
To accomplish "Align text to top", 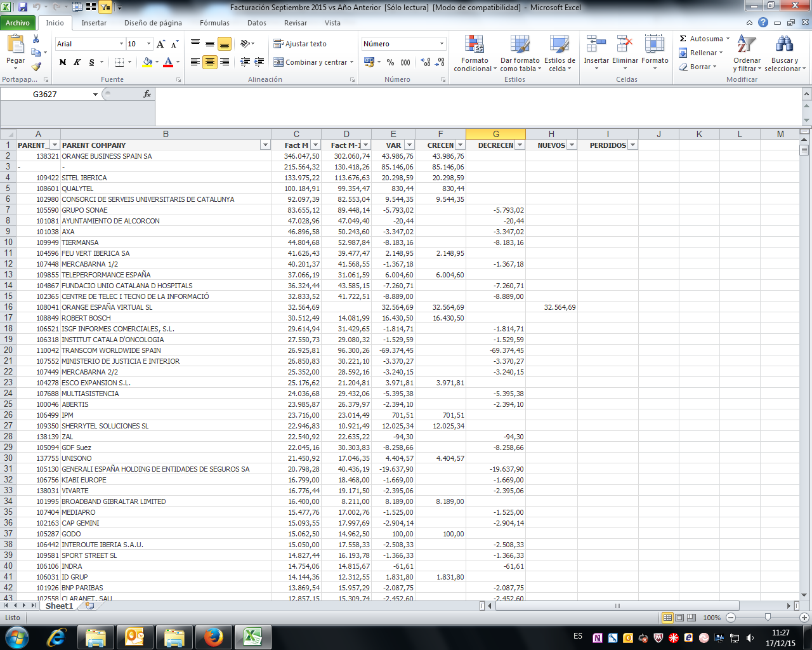I will (x=195, y=44).
